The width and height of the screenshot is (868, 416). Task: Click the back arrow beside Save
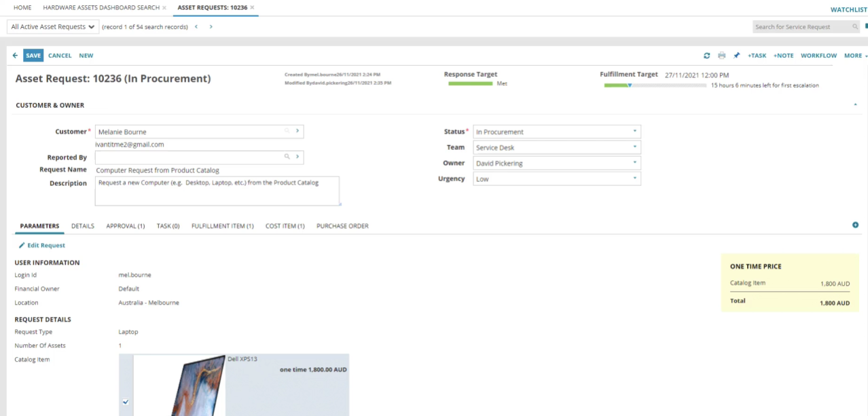15,56
